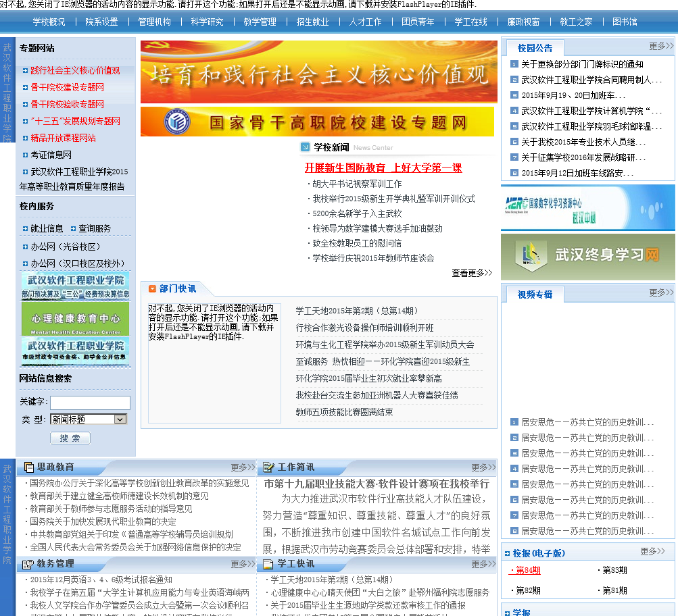This screenshot has height=616, width=678.
Task: Select the 视频专辑 tab
Action: pos(535,294)
